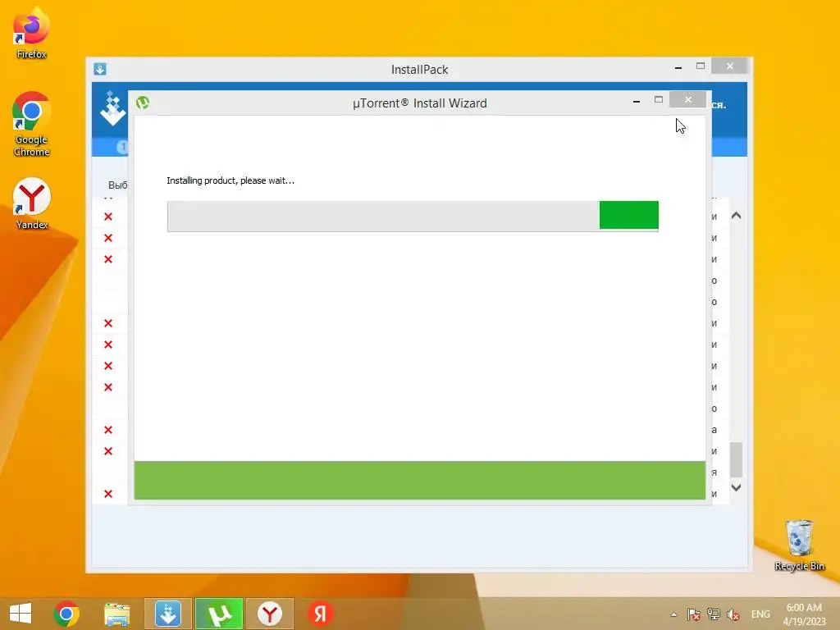
Task: Click the bottommost red X in InstallPack list
Action: tap(108, 494)
